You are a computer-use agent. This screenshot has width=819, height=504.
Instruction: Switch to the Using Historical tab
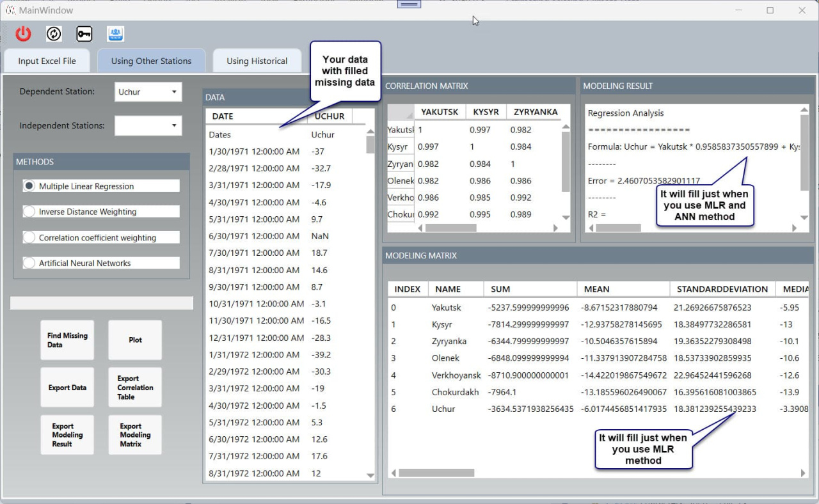[257, 61]
